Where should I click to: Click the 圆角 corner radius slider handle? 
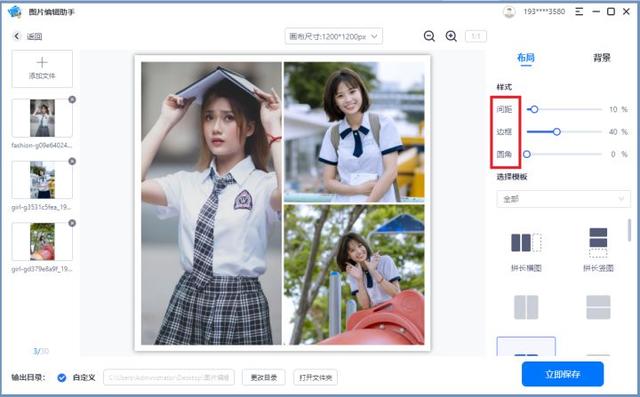pyautogui.click(x=527, y=154)
